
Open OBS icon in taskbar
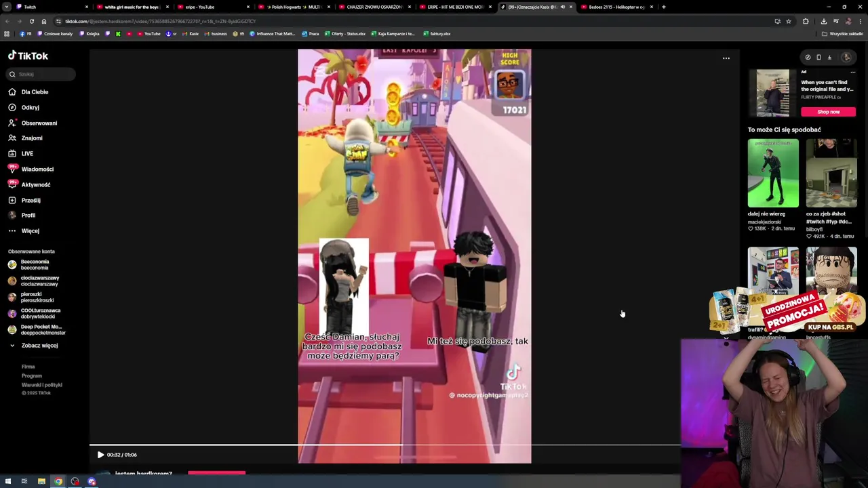(75, 481)
